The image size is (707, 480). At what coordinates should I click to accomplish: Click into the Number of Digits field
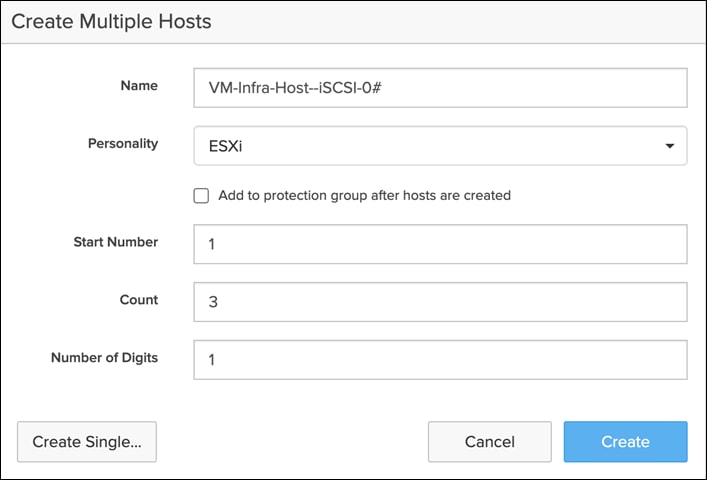440,360
